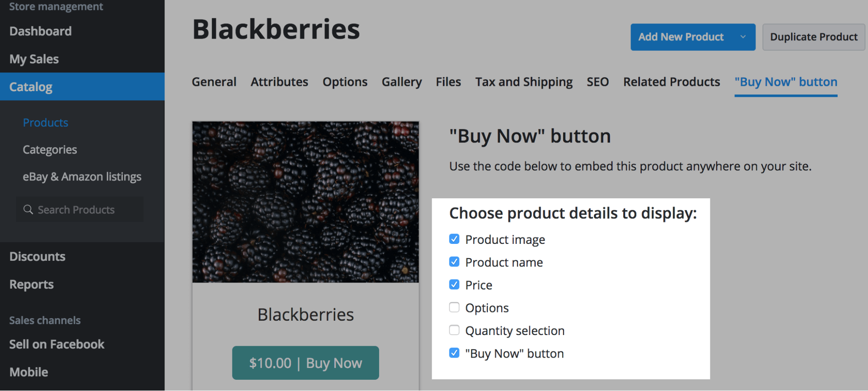
Task: Disable the Price checkbox
Action: [454, 285]
